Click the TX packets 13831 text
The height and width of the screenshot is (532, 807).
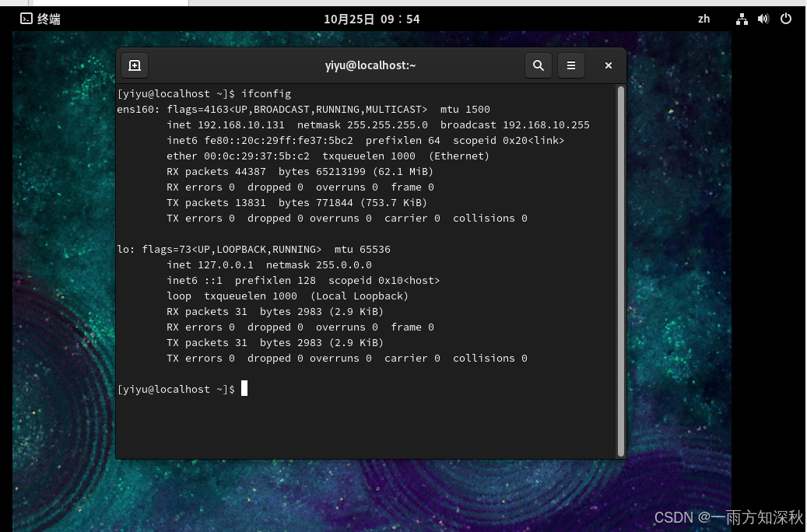[216, 203]
